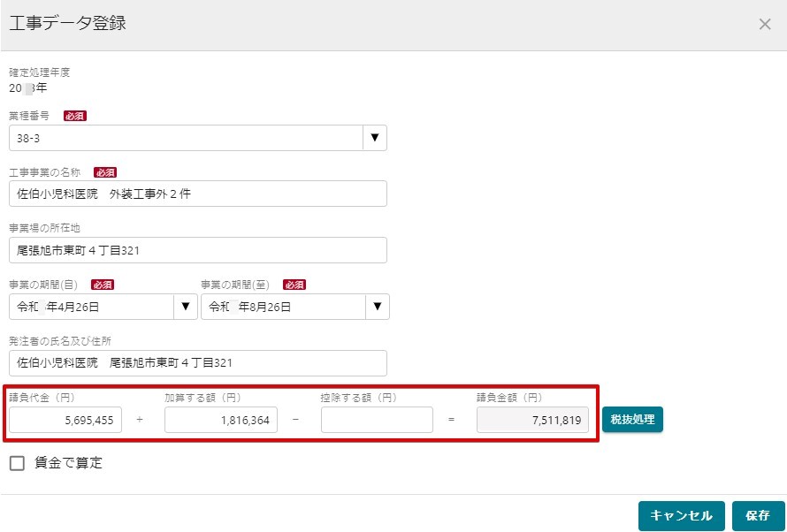The height and width of the screenshot is (532, 787).
Task: Close the 工事データ登録 dialog
Action: tap(764, 24)
